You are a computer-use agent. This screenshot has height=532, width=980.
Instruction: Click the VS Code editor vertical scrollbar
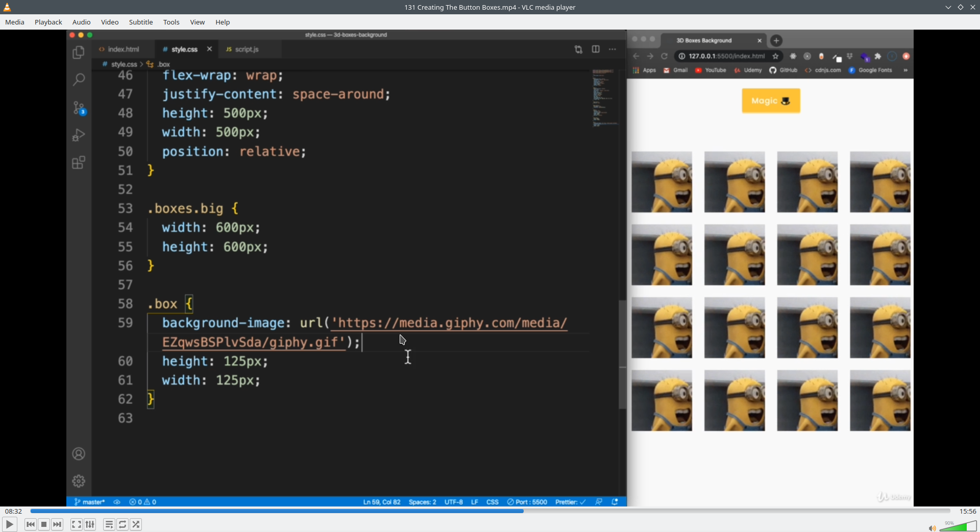623,355
